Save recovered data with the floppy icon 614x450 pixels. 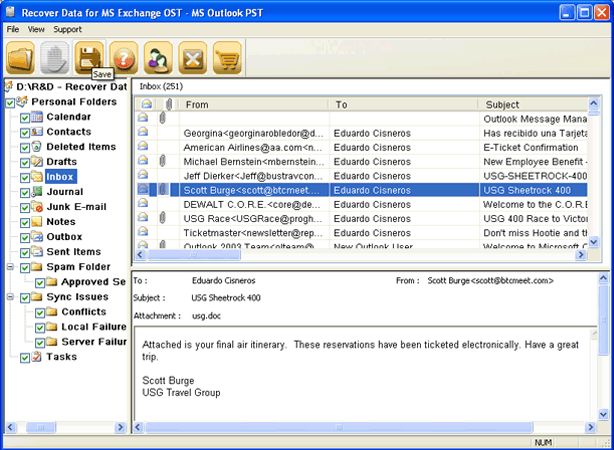pos(89,57)
